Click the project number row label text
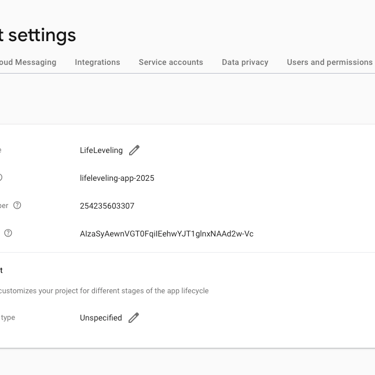This screenshot has height=375, width=375. click(4, 205)
